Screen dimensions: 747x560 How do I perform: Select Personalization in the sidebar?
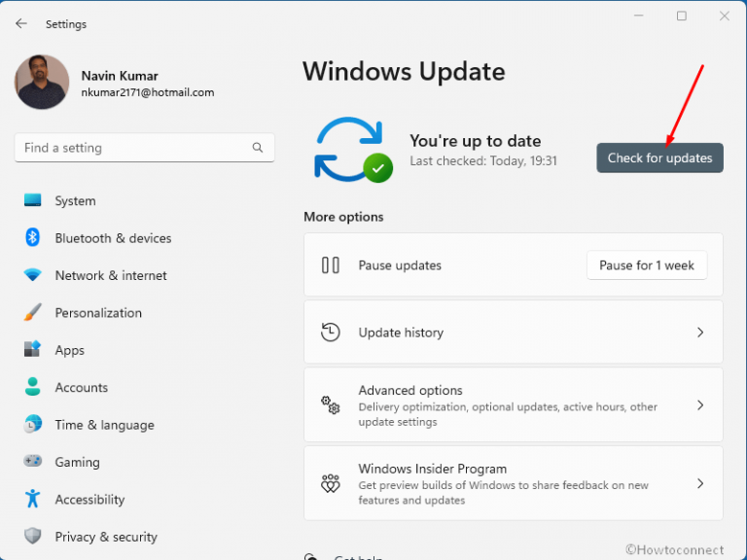[98, 313]
